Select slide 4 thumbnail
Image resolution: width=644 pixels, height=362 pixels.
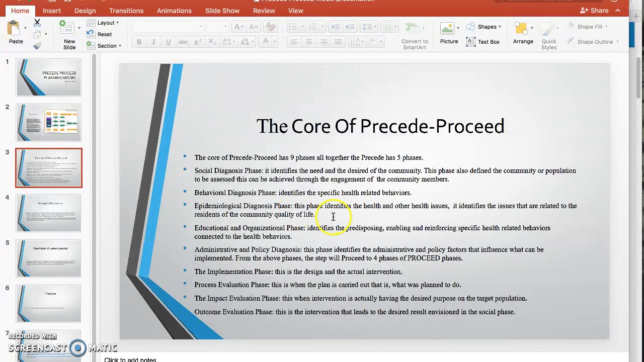pyautogui.click(x=49, y=213)
